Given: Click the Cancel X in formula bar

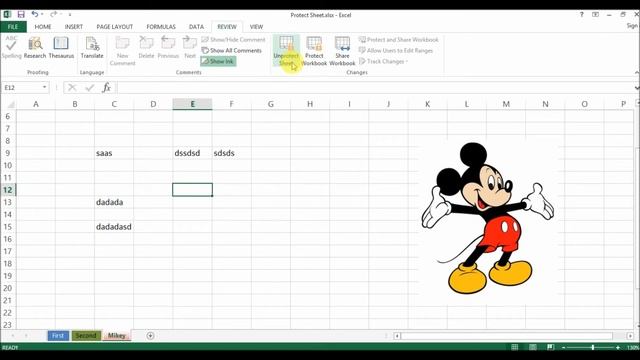Looking at the screenshot, I should point(72,87).
